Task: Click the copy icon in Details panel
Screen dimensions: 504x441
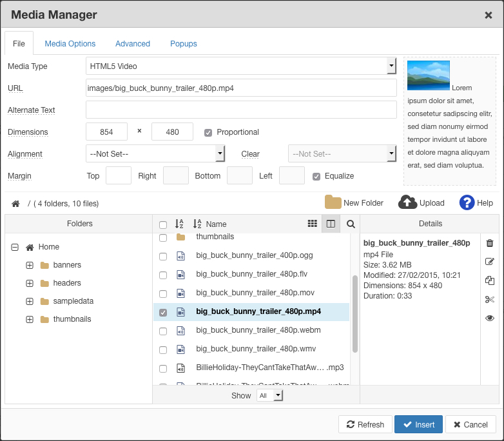Action: (490, 280)
